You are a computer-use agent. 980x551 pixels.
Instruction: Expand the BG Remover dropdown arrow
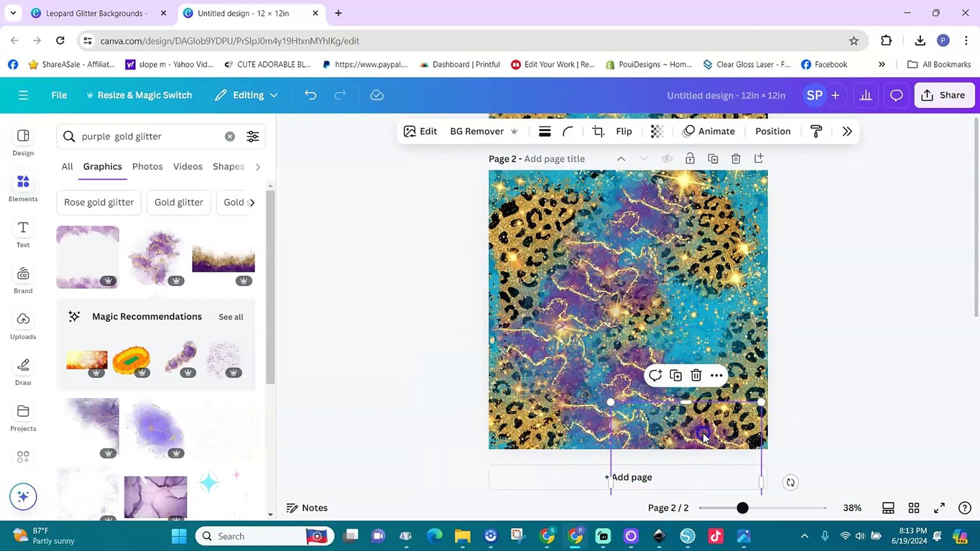514,131
